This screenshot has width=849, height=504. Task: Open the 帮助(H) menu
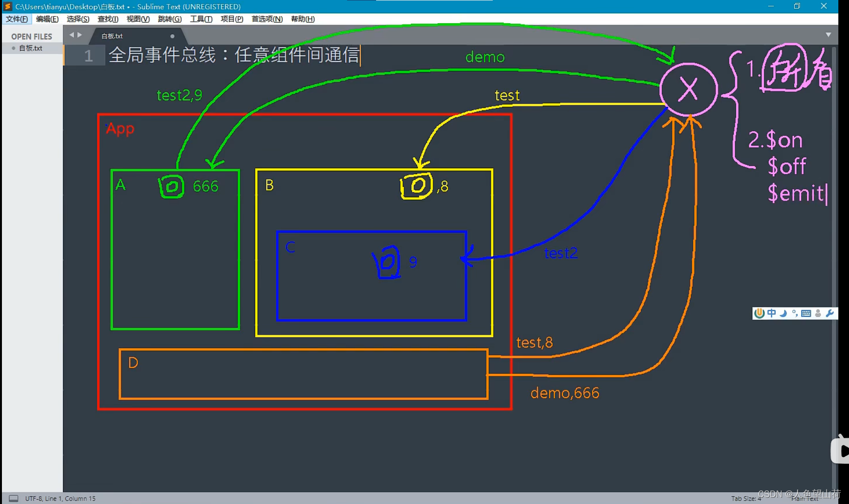(303, 19)
